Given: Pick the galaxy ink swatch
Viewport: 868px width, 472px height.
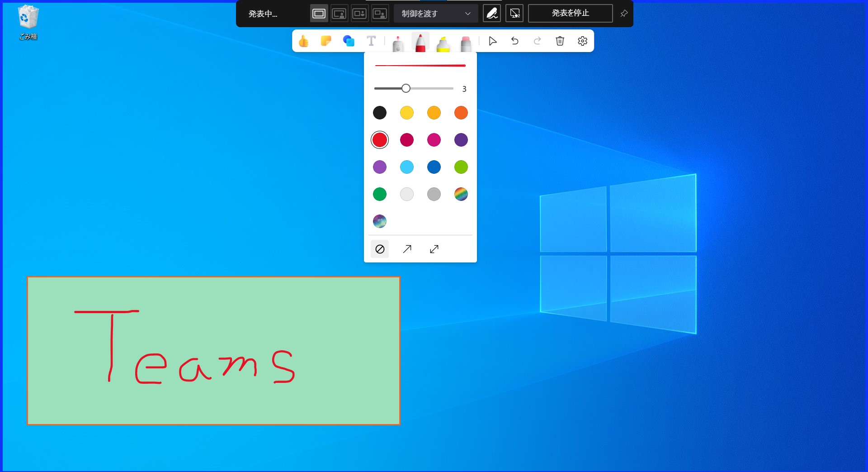Looking at the screenshot, I should pyautogui.click(x=380, y=221).
